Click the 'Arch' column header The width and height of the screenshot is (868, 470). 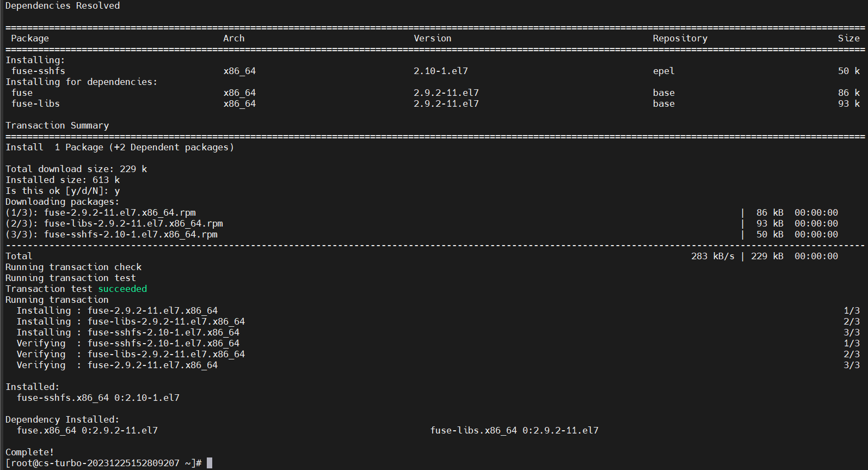pyautogui.click(x=234, y=38)
